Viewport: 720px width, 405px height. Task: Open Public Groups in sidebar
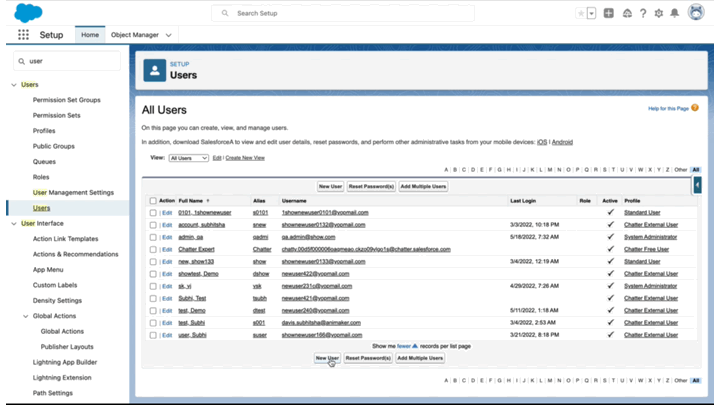click(x=54, y=146)
